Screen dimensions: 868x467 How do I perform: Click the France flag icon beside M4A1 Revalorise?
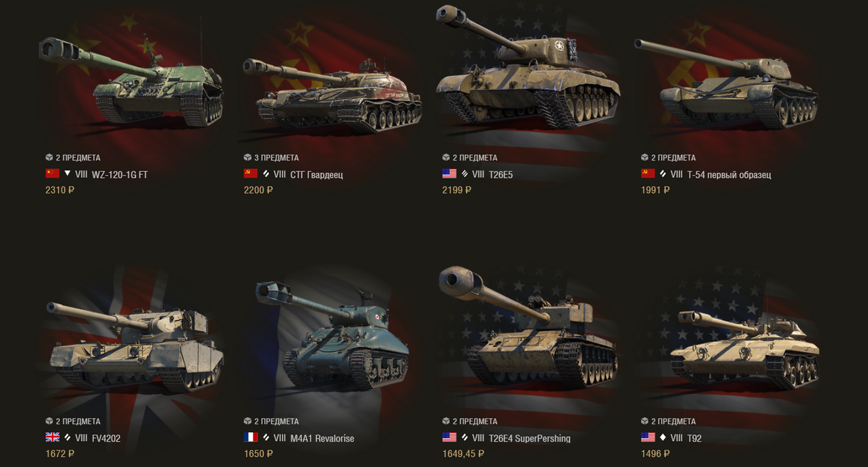[251, 437]
